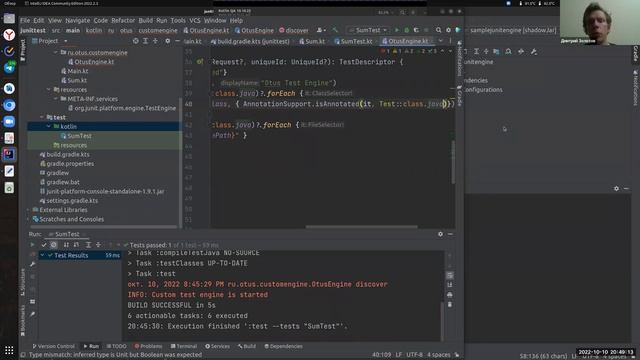Click the IntelliJ IDEA icon in Ubuntu dock
Screen dimensions: 640x360
[9, 154]
